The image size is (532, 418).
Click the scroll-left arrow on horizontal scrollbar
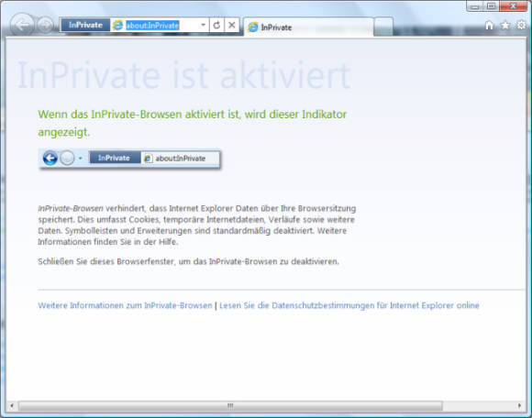pos(12,406)
